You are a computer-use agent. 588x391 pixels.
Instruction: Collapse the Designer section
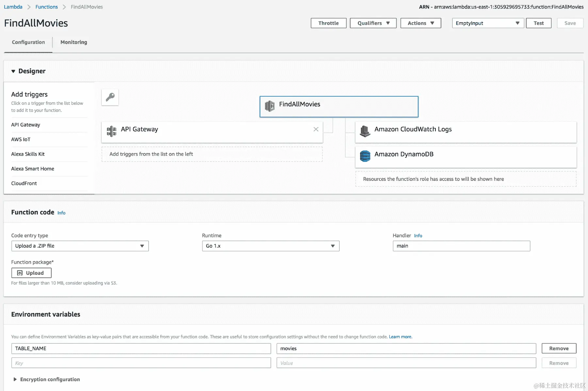pos(13,71)
